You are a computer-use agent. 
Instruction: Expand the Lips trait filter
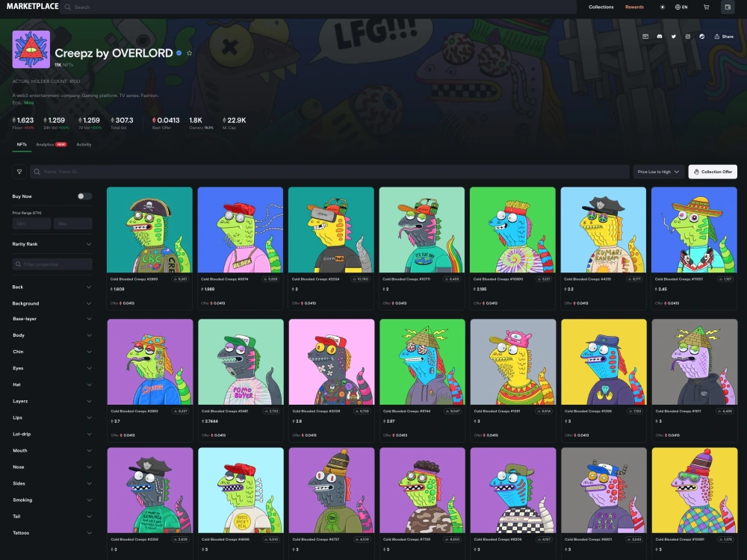point(52,418)
